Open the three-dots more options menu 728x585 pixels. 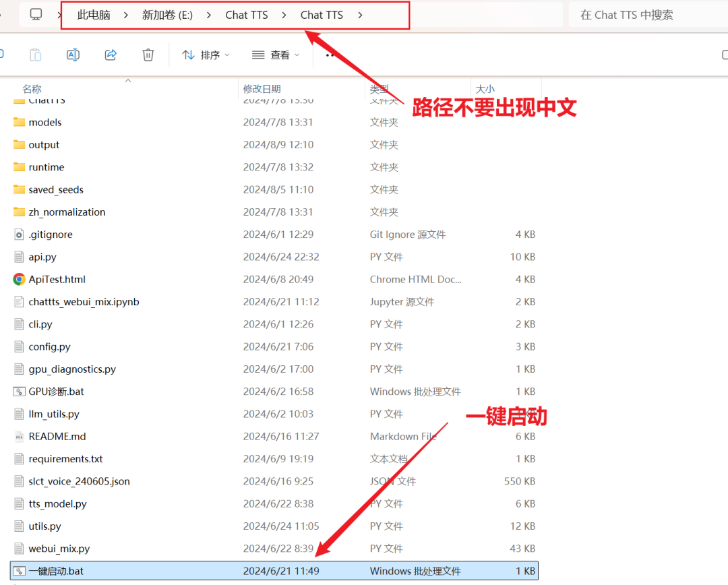(330, 55)
